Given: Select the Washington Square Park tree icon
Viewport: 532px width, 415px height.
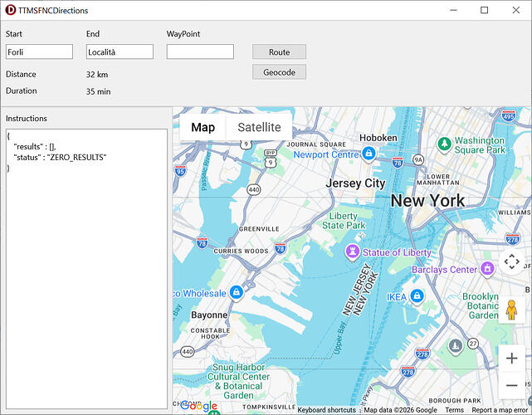Looking at the screenshot, I should [444, 144].
